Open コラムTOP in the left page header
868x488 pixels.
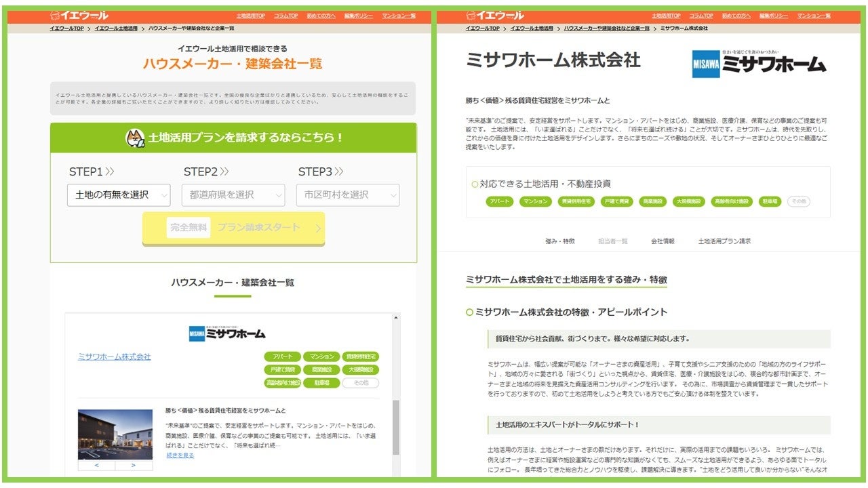[285, 16]
